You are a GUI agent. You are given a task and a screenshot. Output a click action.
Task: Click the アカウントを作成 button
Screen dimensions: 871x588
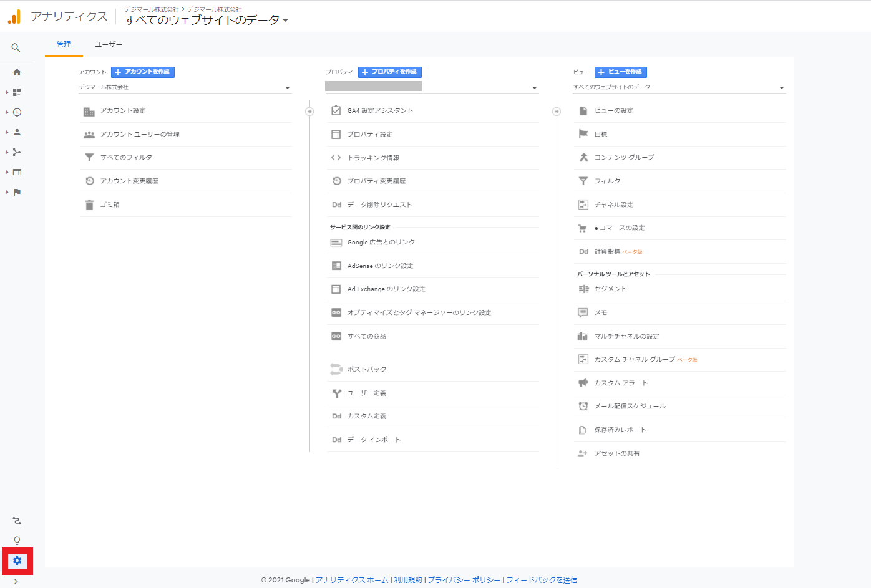pyautogui.click(x=143, y=72)
